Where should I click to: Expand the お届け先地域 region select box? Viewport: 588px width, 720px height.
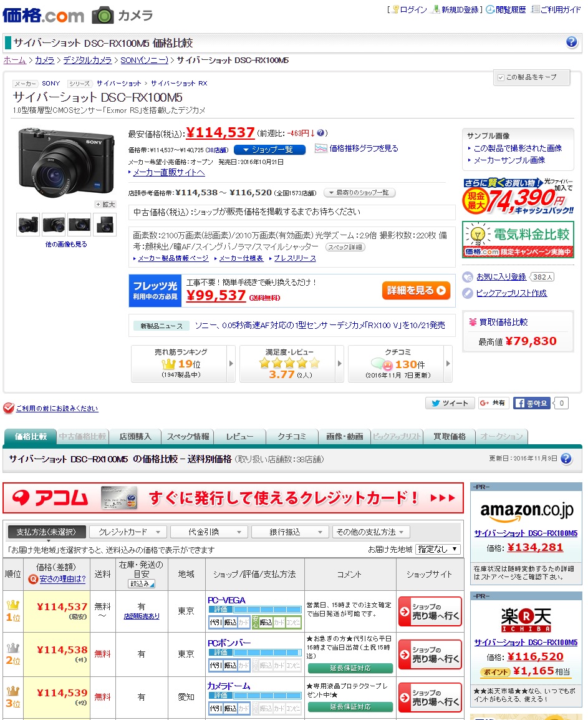pos(438,549)
